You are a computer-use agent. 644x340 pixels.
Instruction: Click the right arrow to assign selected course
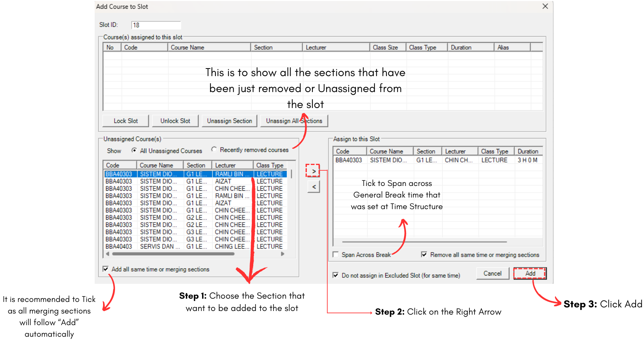pyautogui.click(x=313, y=170)
